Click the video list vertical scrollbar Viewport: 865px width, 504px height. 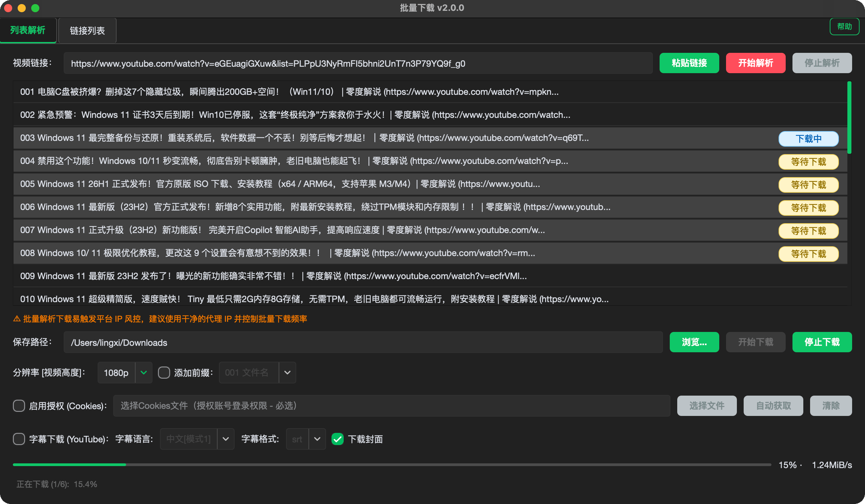pos(849,117)
